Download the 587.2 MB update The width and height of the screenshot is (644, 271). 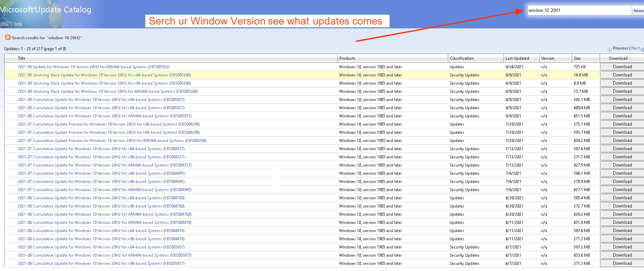(x=622, y=247)
